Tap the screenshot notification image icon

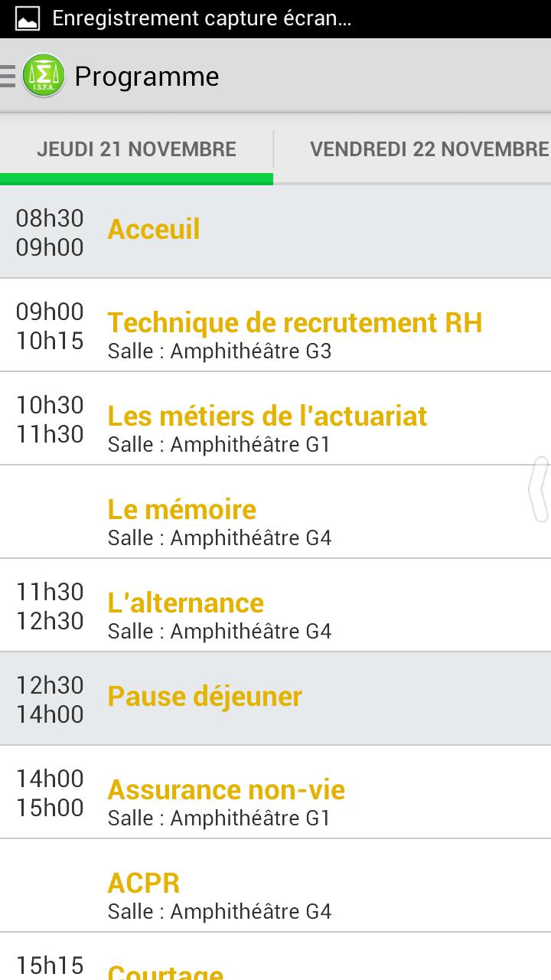pyautogui.click(x=28, y=18)
